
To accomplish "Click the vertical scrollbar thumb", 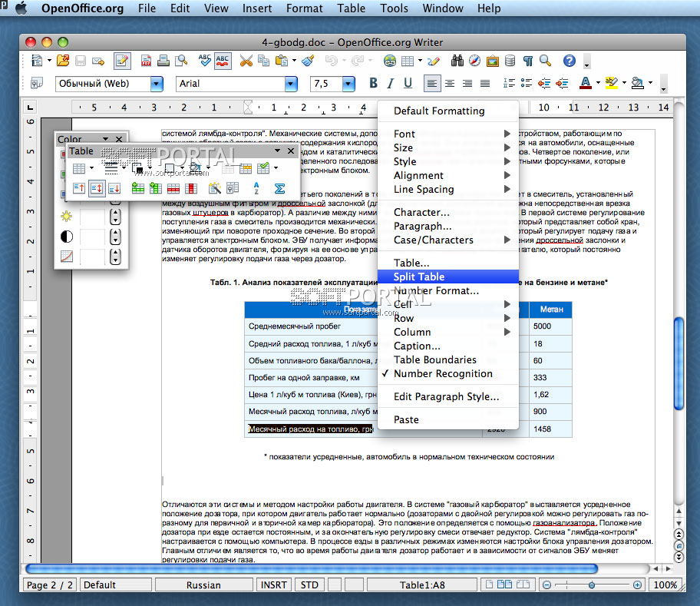I will [679, 363].
